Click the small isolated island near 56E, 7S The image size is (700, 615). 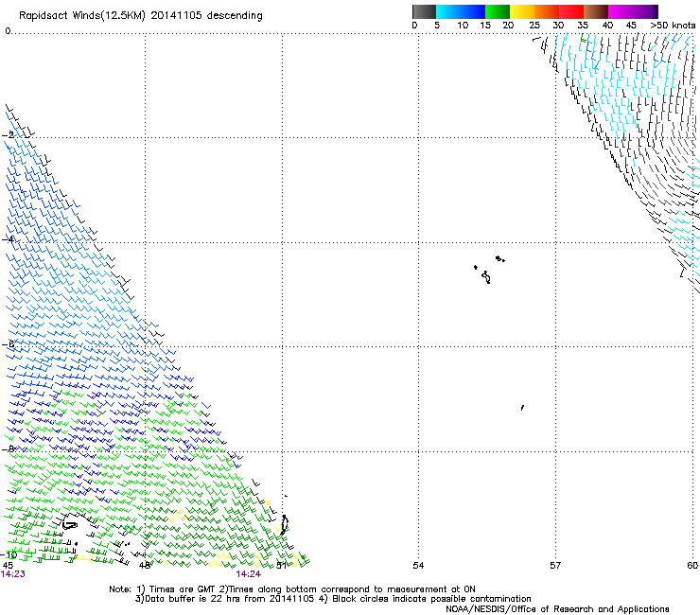click(522, 408)
